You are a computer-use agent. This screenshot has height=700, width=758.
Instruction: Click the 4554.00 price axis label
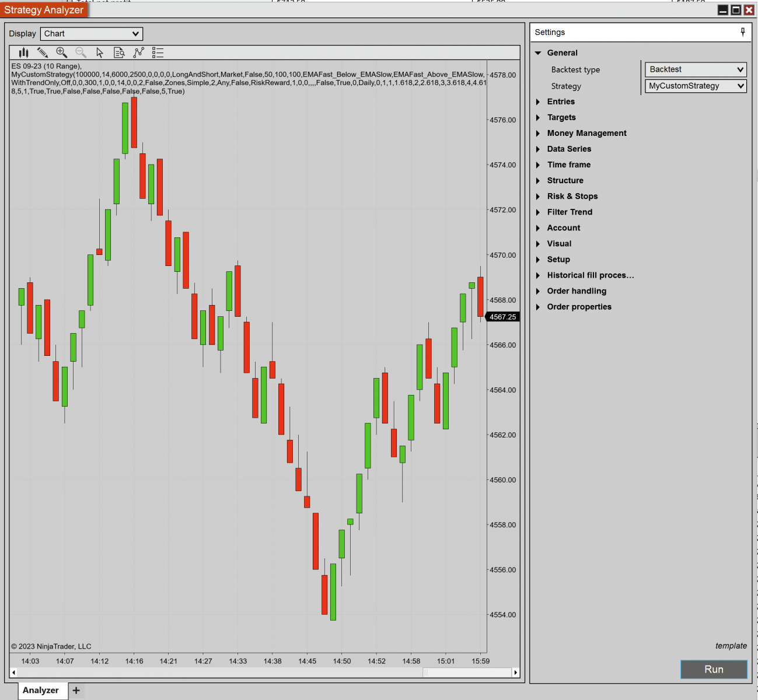[502, 615]
